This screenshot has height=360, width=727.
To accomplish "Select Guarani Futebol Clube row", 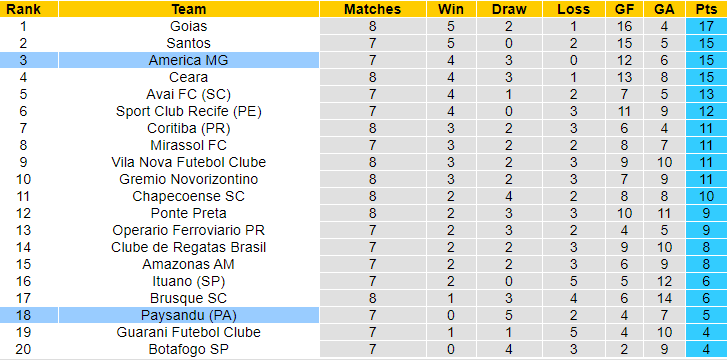I will click(364, 332).
